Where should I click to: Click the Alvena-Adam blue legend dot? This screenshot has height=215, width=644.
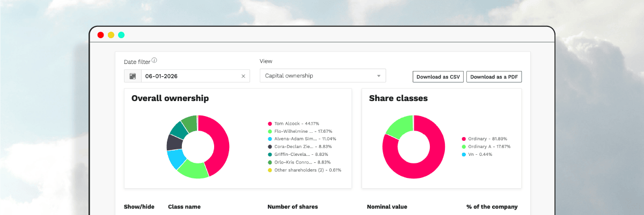click(x=269, y=139)
